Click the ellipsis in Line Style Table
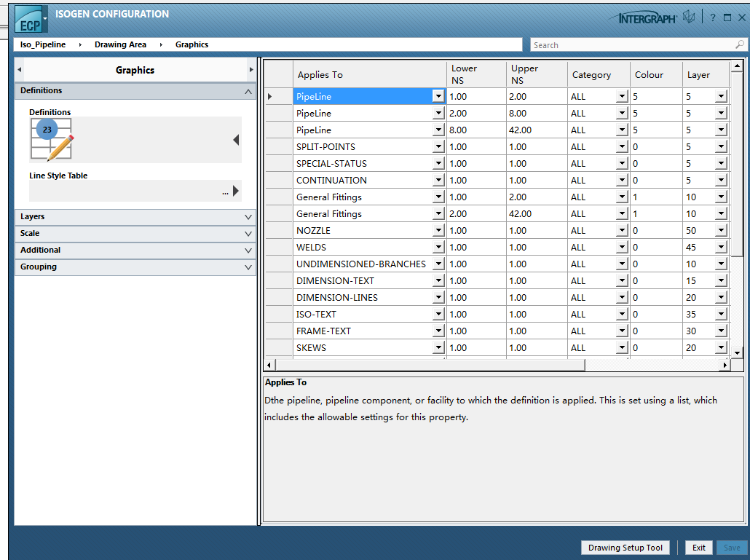Image resolution: width=750 pixels, height=560 pixels. pos(225,193)
